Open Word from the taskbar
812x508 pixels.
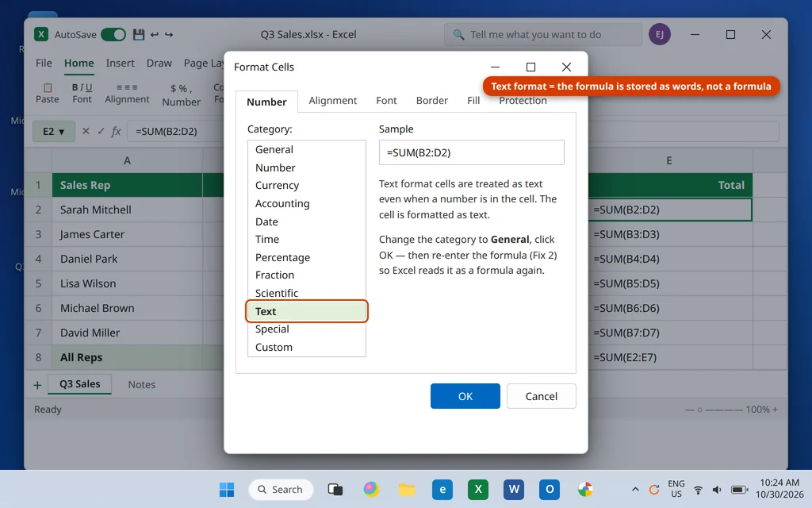point(514,489)
